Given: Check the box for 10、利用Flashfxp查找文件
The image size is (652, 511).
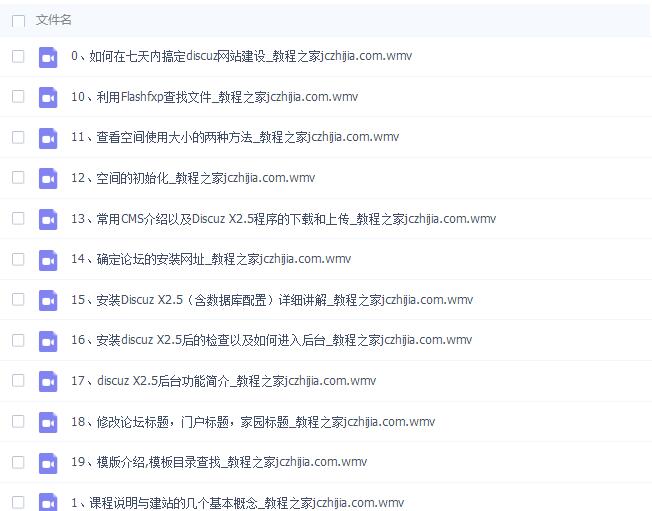Looking at the screenshot, I should pyautogui.click(x=18, y=96).
